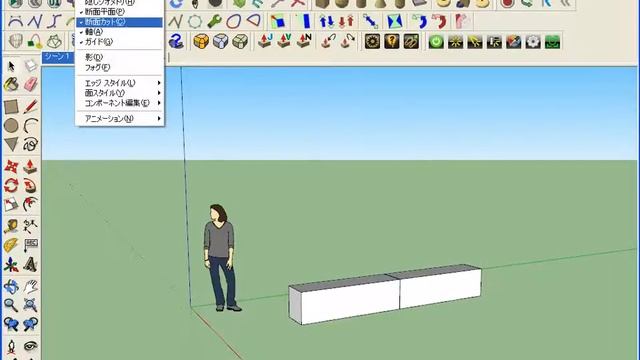
Task: Activate the Push/Pull tool
Action: tap(31, 167)
